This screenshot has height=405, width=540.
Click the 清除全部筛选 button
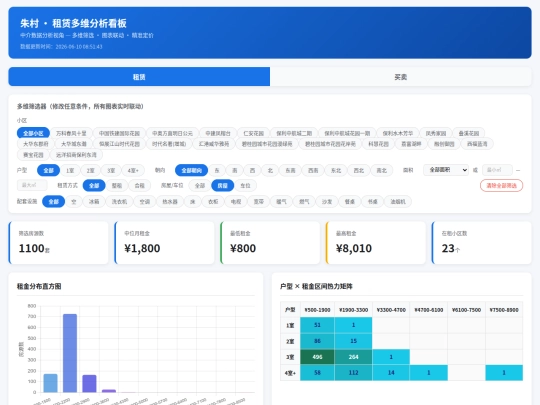501,185
